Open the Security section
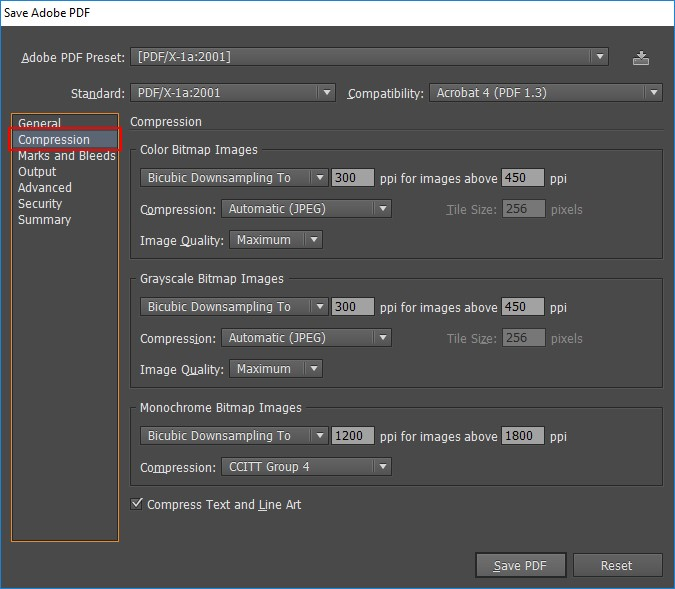 click(40, 204)
